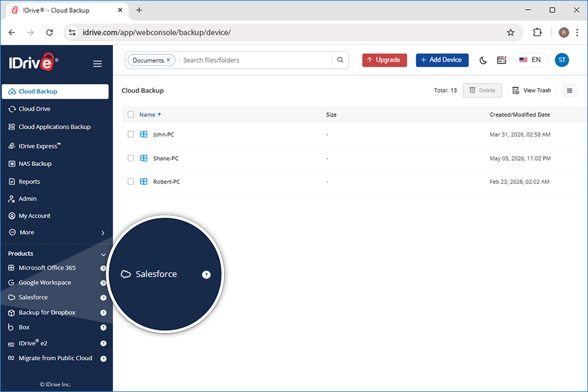Select the Robert-PC checkbox

click(x=131, y=182)
